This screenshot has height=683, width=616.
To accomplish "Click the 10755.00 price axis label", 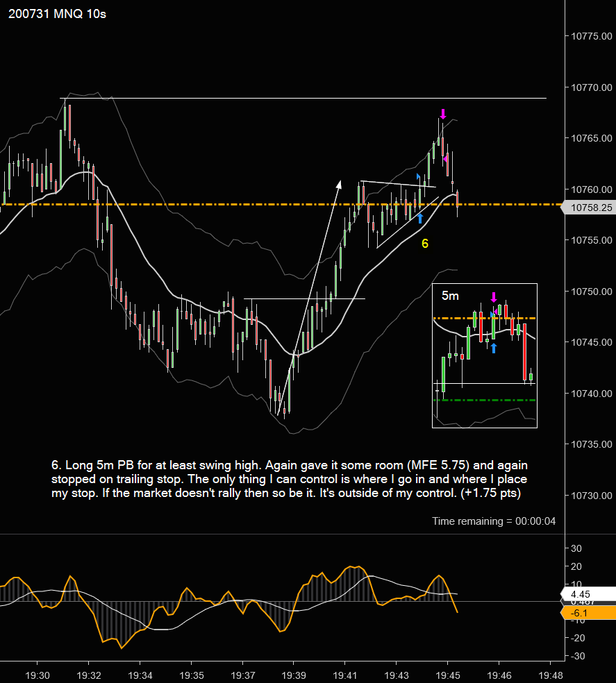I will click(591, 240).
